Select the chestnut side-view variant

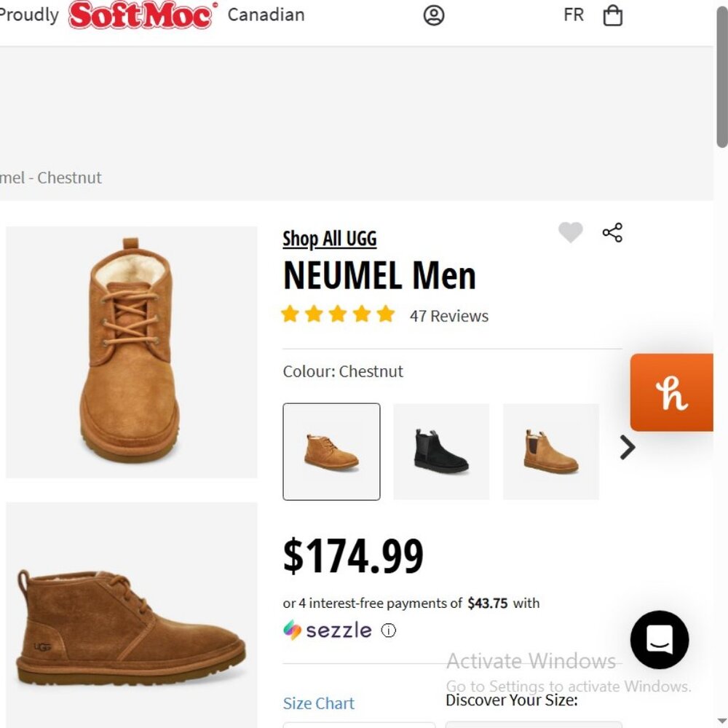(550, 451)
